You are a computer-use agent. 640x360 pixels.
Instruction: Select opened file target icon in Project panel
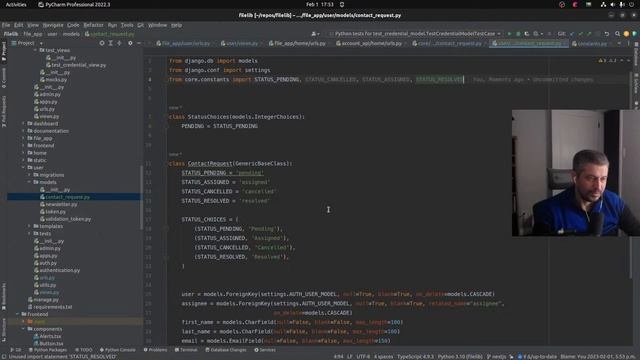pos(102,43)
